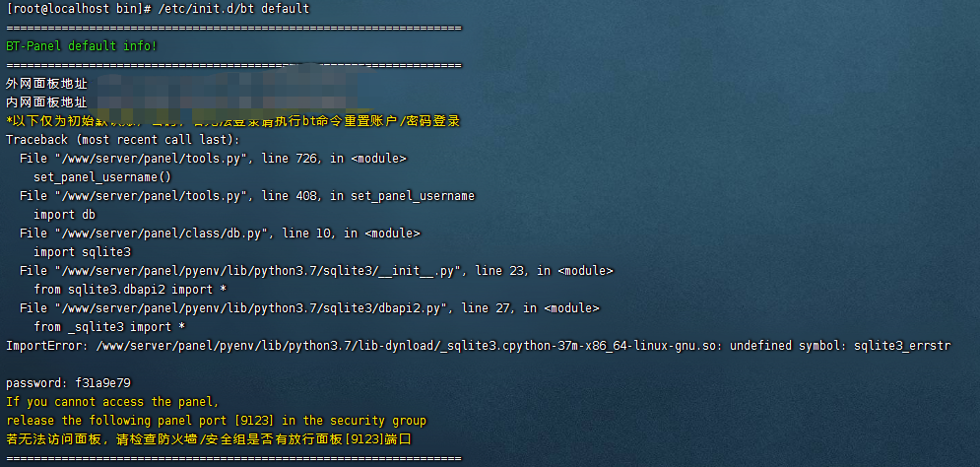Click the sqlite3/__init__.py line 23 entry
The height and width of the screenshot is (467, 980).
click(317, 271)
